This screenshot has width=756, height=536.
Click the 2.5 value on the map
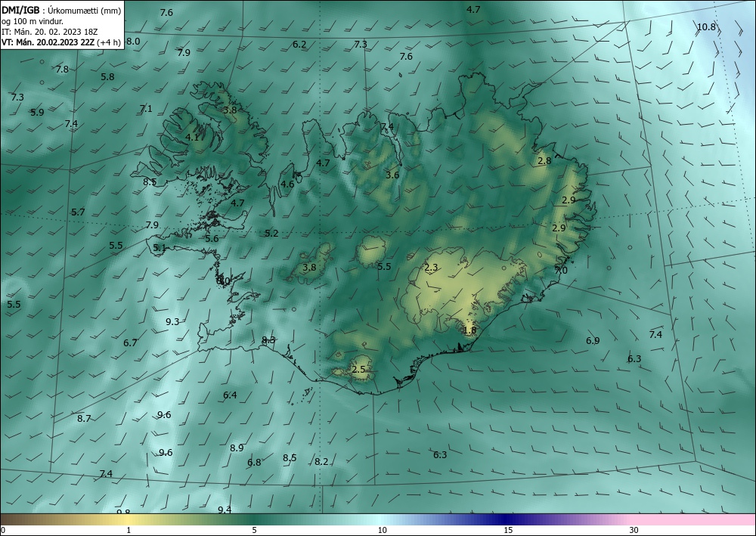pos(358,370)
